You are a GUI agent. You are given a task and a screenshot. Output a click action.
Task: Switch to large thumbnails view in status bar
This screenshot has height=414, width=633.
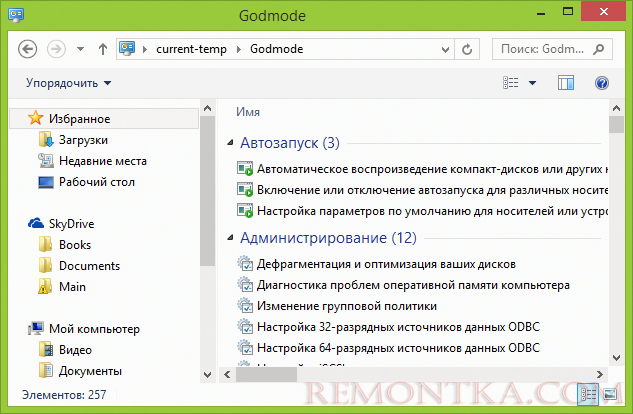tap(610, 394)
